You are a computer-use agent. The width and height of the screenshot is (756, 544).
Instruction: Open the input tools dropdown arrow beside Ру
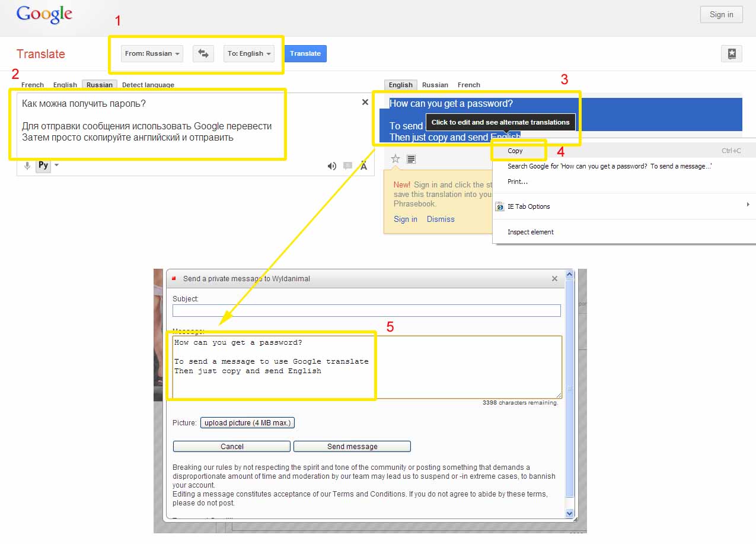pyautogui.click(x=57, y=166)
